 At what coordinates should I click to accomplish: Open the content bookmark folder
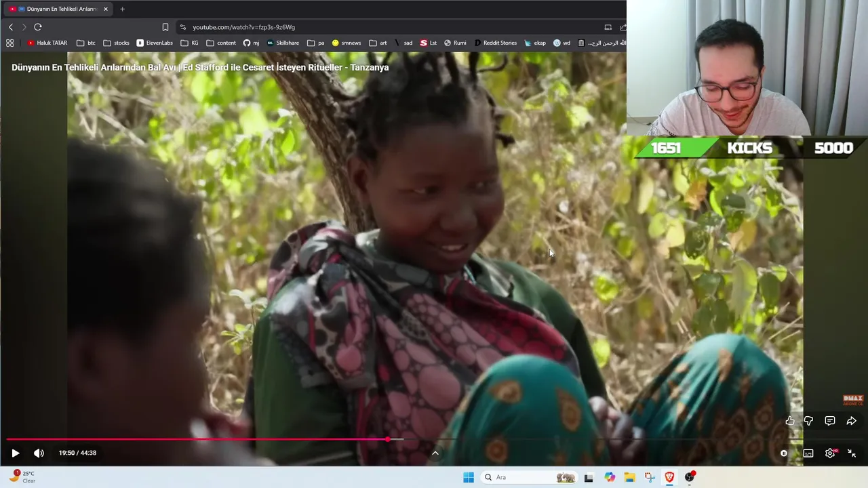[x=221, y=43]
